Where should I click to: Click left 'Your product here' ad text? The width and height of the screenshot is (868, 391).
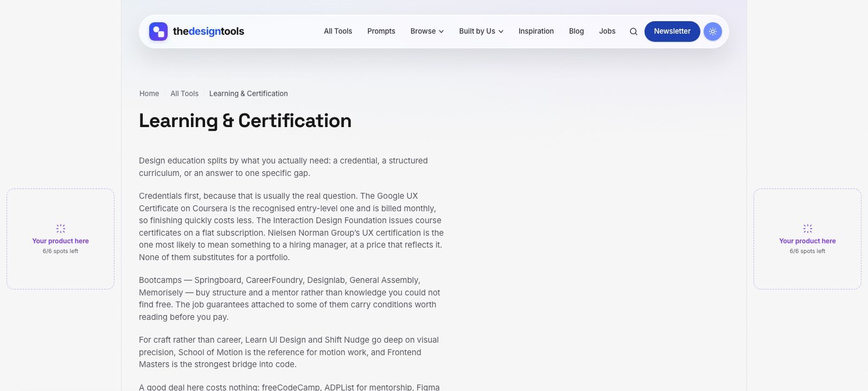pos(61,241)
